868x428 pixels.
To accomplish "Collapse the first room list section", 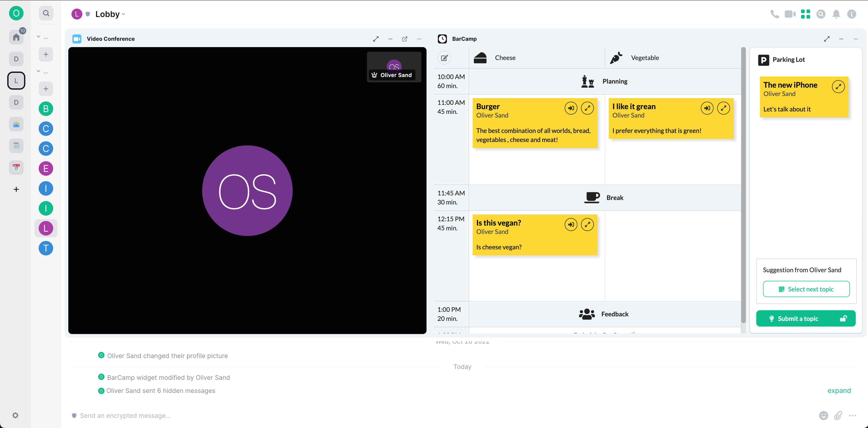I will pyautogui.click(x=38, y=37).
